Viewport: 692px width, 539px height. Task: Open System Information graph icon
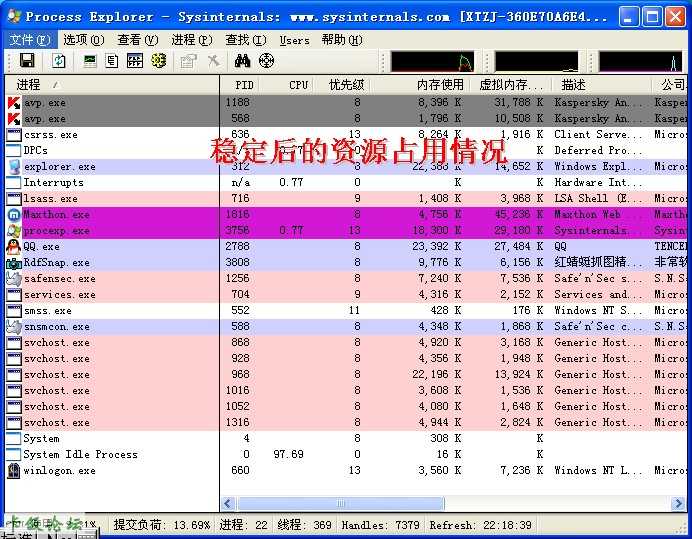coord(90,60)
